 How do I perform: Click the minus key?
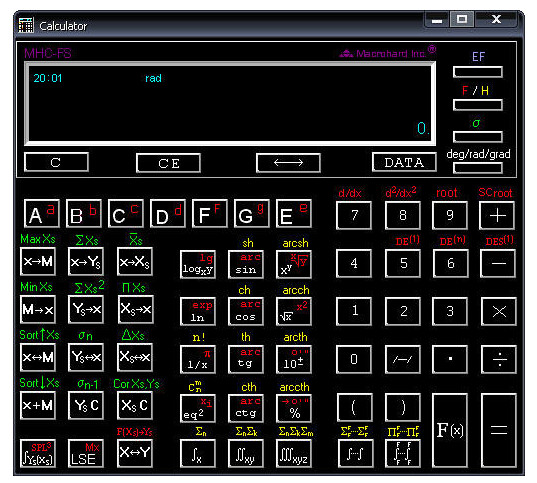click(x=498, y=263)
